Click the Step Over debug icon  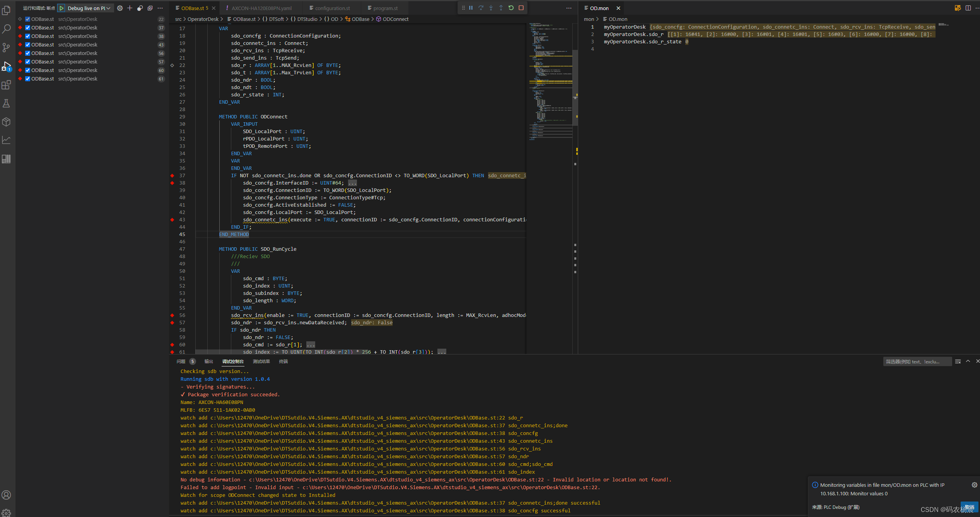click(x=481, y=8)
